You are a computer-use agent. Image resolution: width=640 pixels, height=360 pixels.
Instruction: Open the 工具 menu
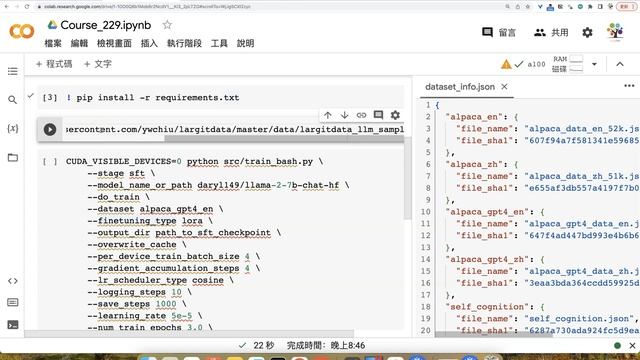tap(219, 43)
